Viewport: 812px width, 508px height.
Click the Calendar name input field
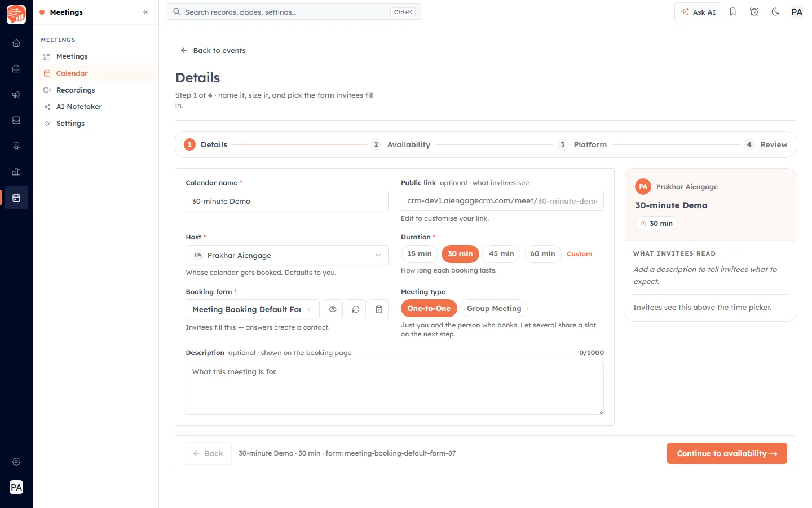pyautogui.click(x=287, y=201)
